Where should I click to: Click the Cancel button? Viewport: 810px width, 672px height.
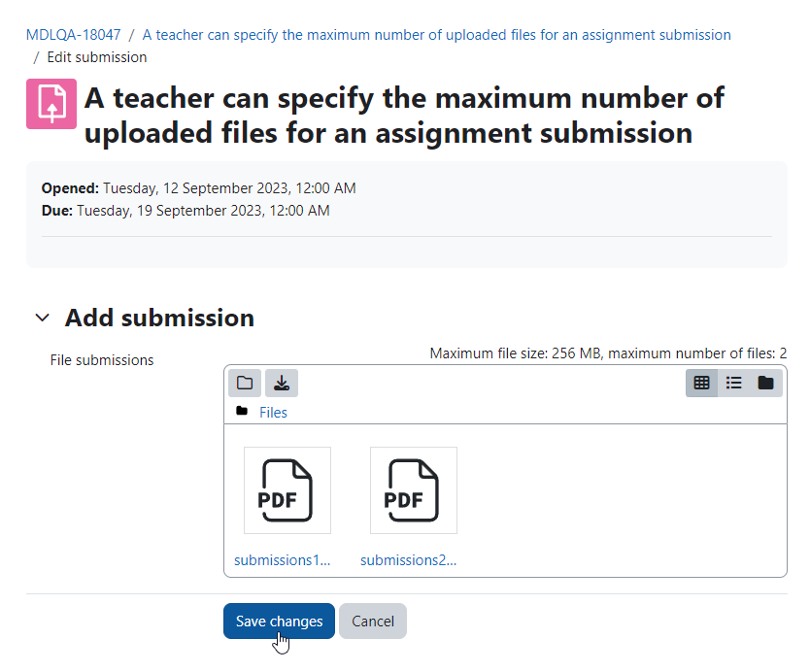click(x=372, y=621)
